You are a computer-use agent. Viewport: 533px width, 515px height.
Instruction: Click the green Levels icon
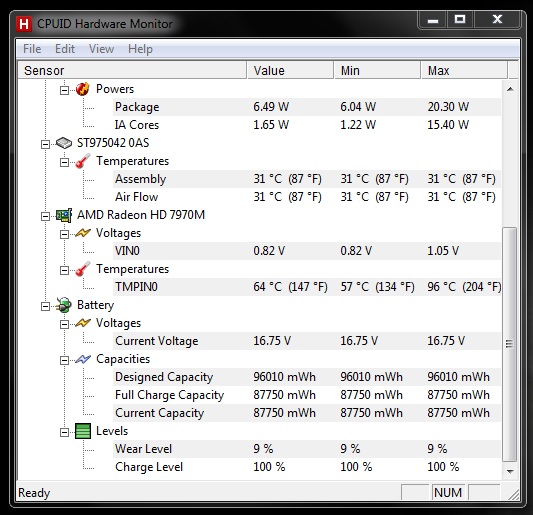pos(83,431)
